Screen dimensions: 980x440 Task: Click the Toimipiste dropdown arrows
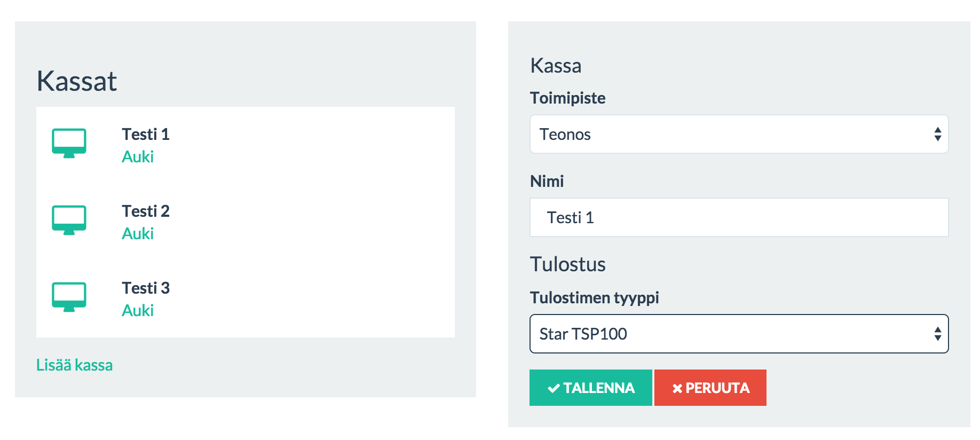(938, 134)
